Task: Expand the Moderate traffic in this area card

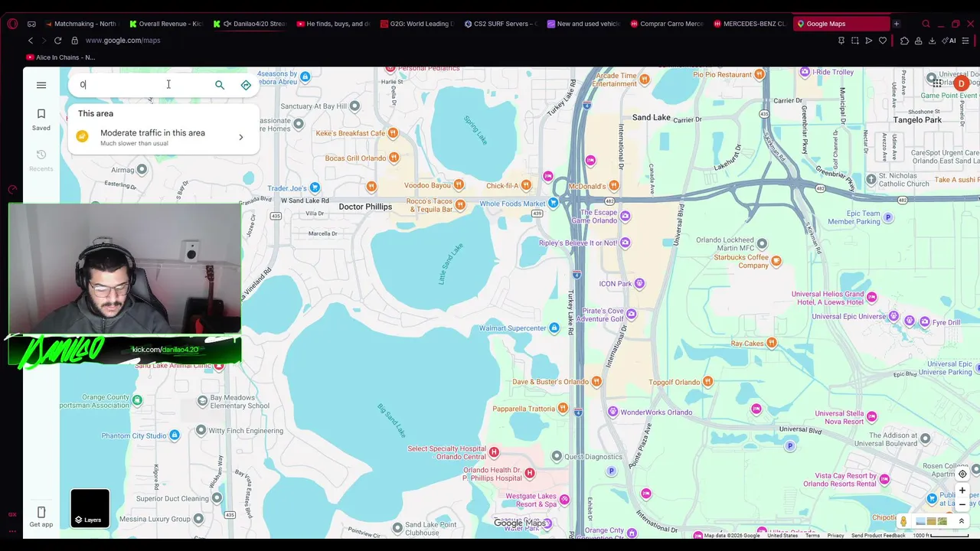Action: coord(164,137)
